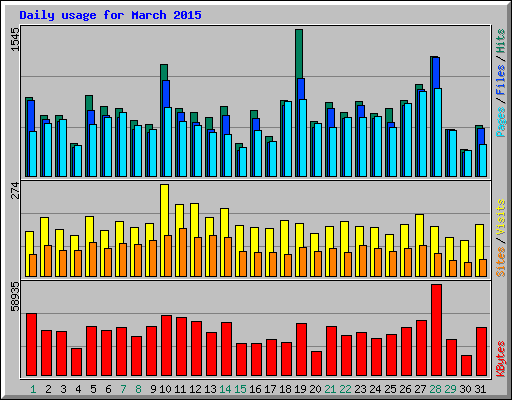Click the Sites legend label
Viewport: 512px width, 400px height.
point(501,262)
